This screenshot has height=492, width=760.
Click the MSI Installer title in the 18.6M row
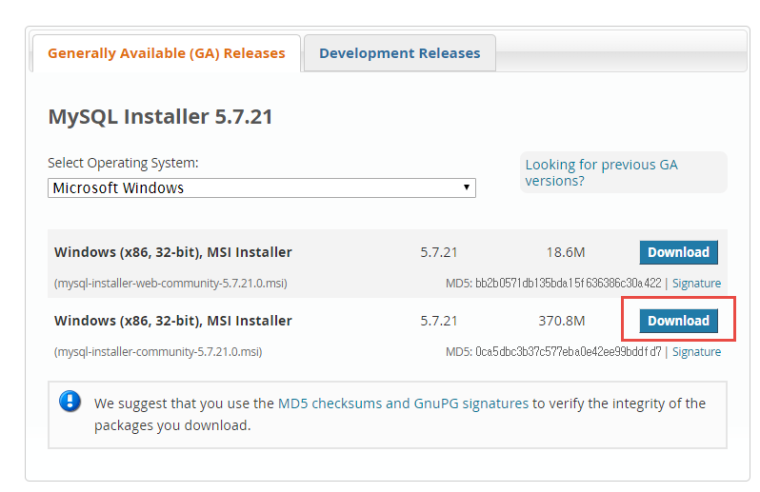(173, 253)
